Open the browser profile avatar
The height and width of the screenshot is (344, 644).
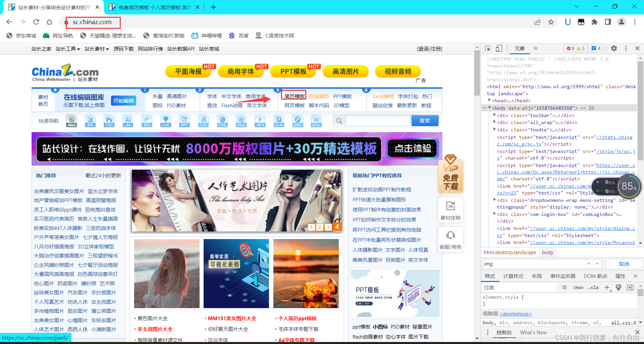(622, 22)
